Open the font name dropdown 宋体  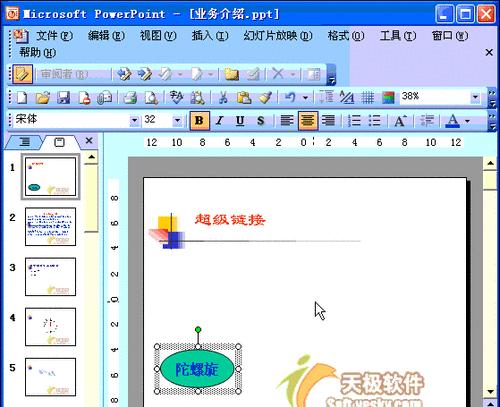(x=134, y=120)
